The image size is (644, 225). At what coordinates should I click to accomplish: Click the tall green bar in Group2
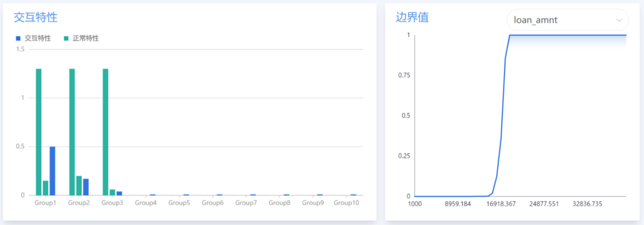[72, 132]
